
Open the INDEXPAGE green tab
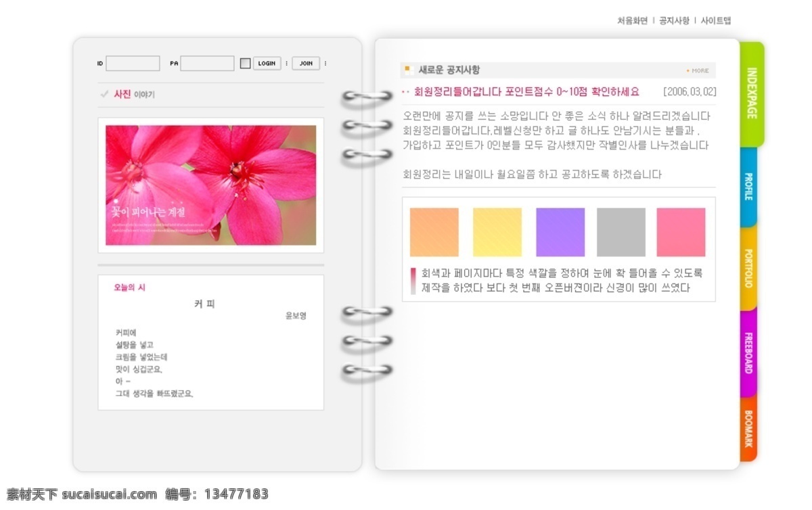click(x=752, y=93)
